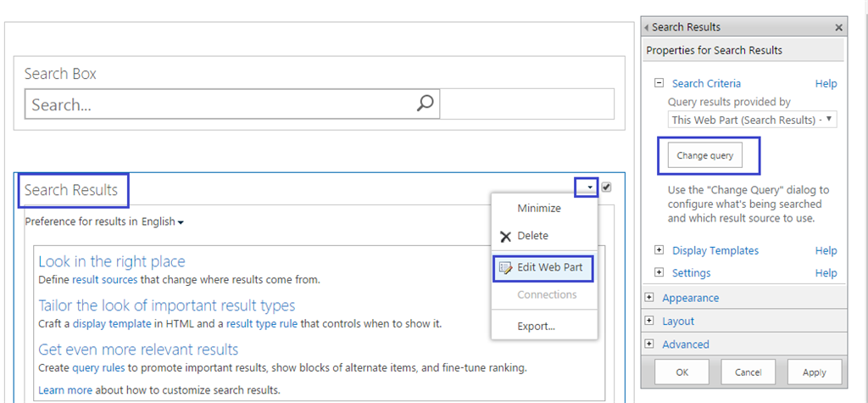Expand the Layout category

pyautogui.click(x=649, y=321)
